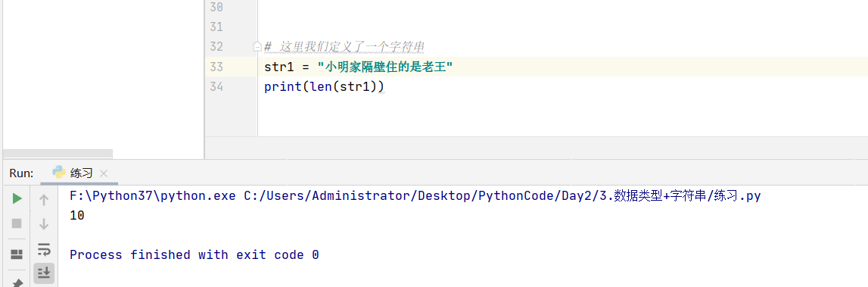868x287 pixels.
Task: Click the Restore Layout icon in Run panel
Action: [x=17, y=254]
